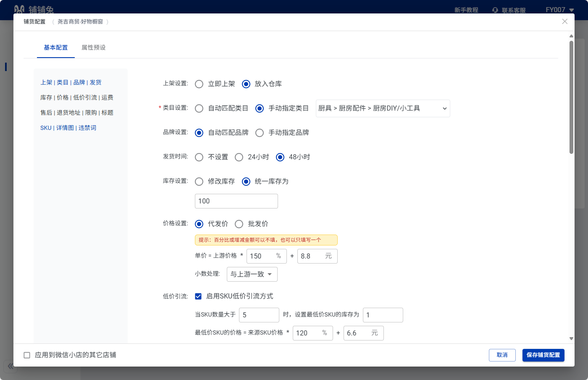
Task: Switch to the 属性预设 tab
Action: pos(93,47)
